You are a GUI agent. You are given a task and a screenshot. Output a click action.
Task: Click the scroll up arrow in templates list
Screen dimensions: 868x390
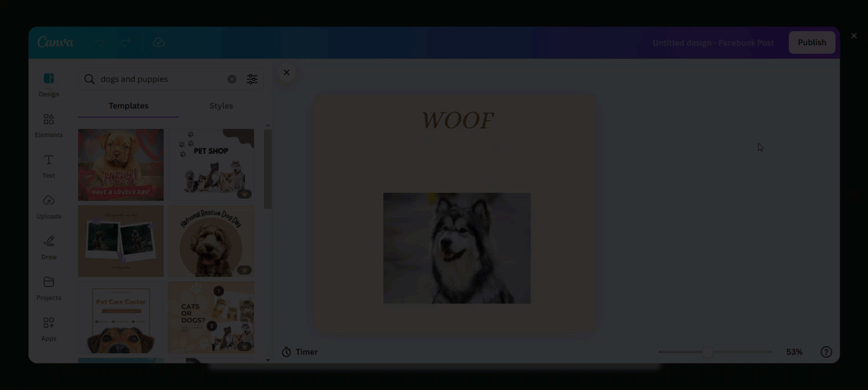tap(268, 125)
